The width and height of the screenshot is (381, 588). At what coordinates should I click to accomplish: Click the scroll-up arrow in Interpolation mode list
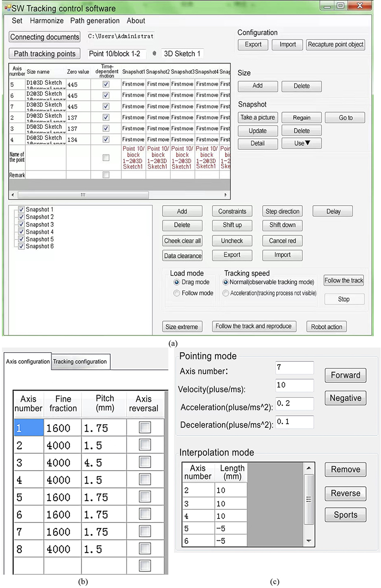point(309,468)
